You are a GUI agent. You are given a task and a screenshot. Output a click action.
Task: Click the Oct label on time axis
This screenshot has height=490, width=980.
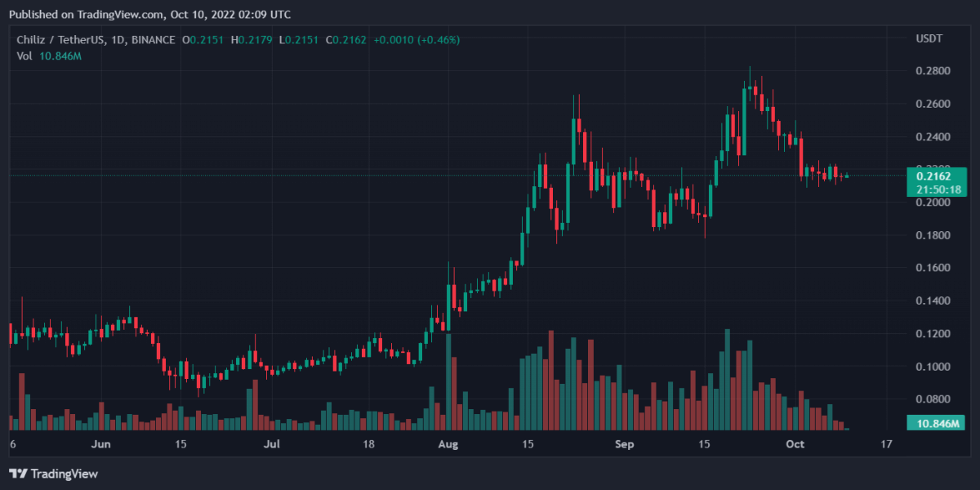pyautogui.click(x=795, y=444)
